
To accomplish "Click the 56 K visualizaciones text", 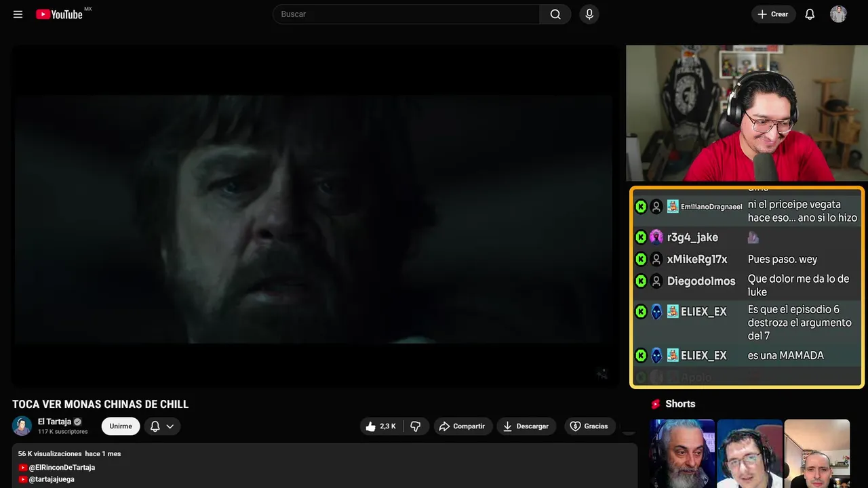I will 50,453.
